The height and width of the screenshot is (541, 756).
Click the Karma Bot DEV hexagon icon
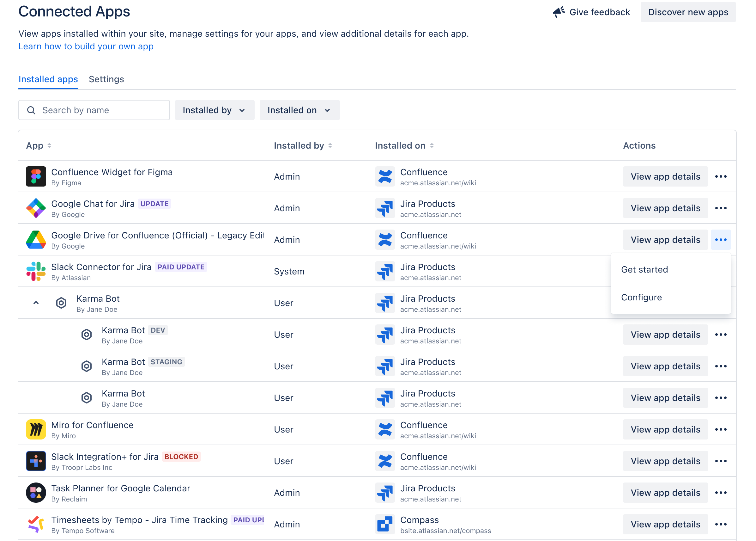[87, 335]
